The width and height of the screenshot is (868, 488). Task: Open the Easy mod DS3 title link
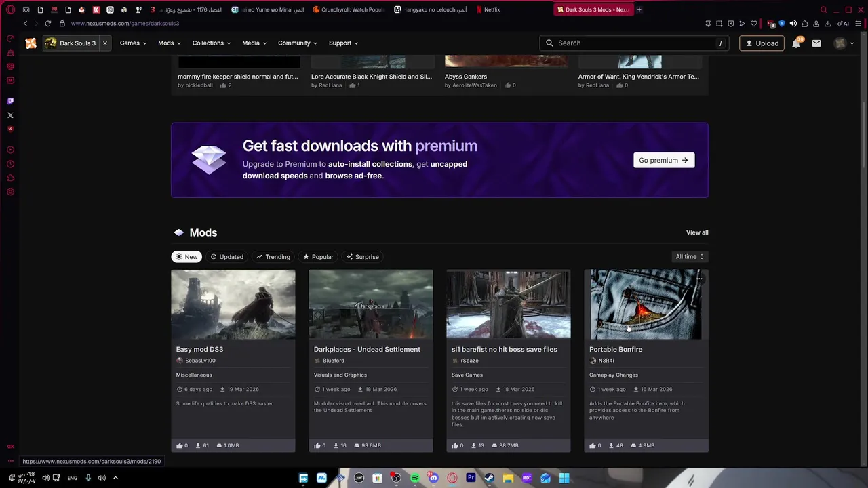point(199,350)
